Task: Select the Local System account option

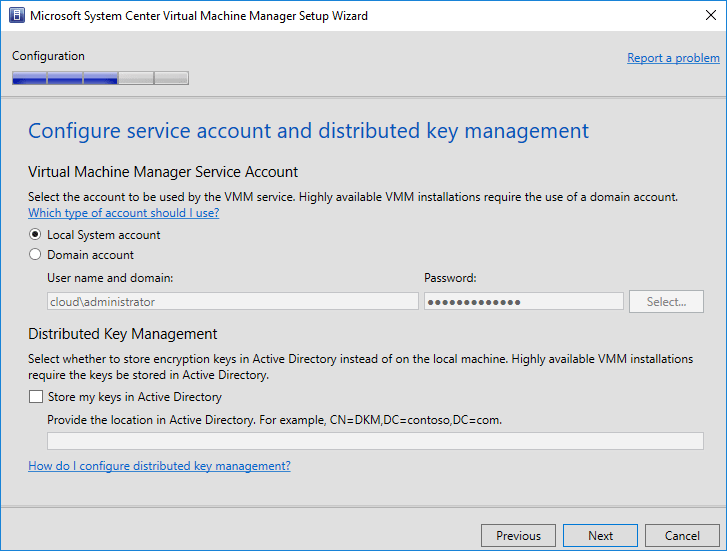Action: [x=36, y=235]
